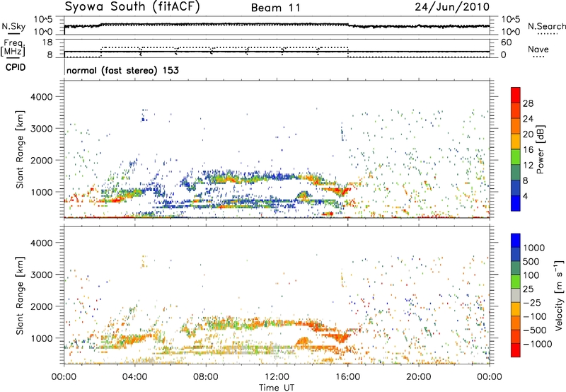Image resolution: width=566 pixels, height=392 pixels.
Task: Click the "04:00" time tick label
Action: pos(134,377)
